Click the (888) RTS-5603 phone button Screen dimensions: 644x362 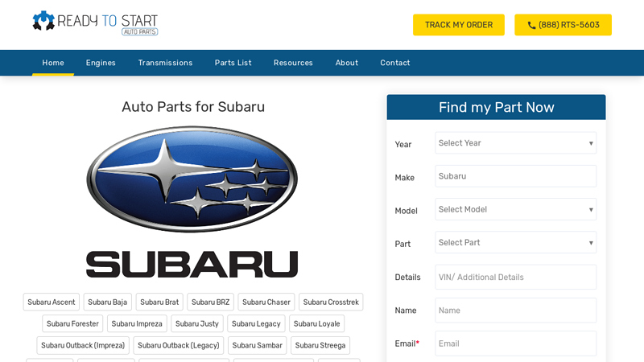(x=563, y=25)
